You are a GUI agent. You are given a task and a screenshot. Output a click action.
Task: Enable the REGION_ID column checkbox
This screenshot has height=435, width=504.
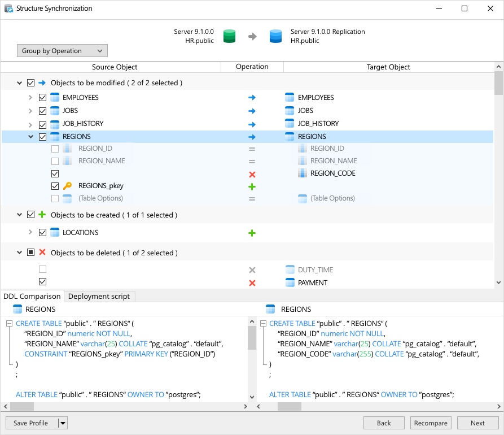pyautogui.click(x=55, y=149)
